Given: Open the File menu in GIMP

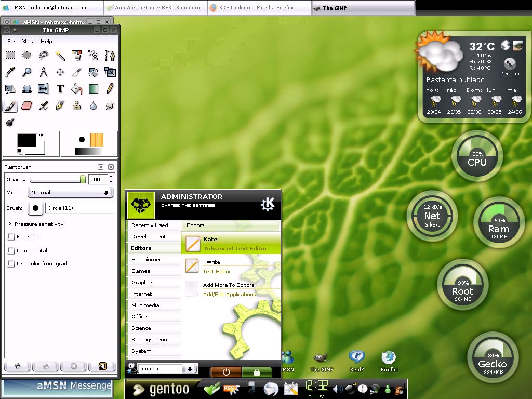Looking at the screenshot, I should point(11,42).
